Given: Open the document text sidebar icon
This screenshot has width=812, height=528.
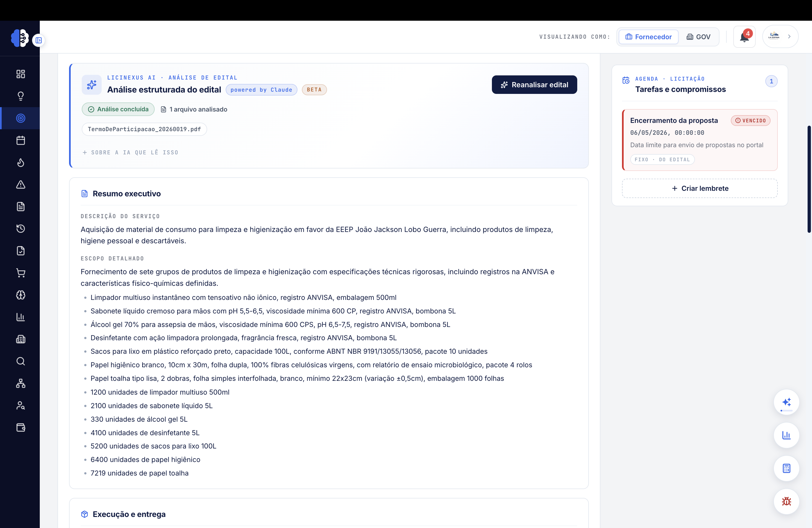Looking at the screenshot, I should click(20, 207).
